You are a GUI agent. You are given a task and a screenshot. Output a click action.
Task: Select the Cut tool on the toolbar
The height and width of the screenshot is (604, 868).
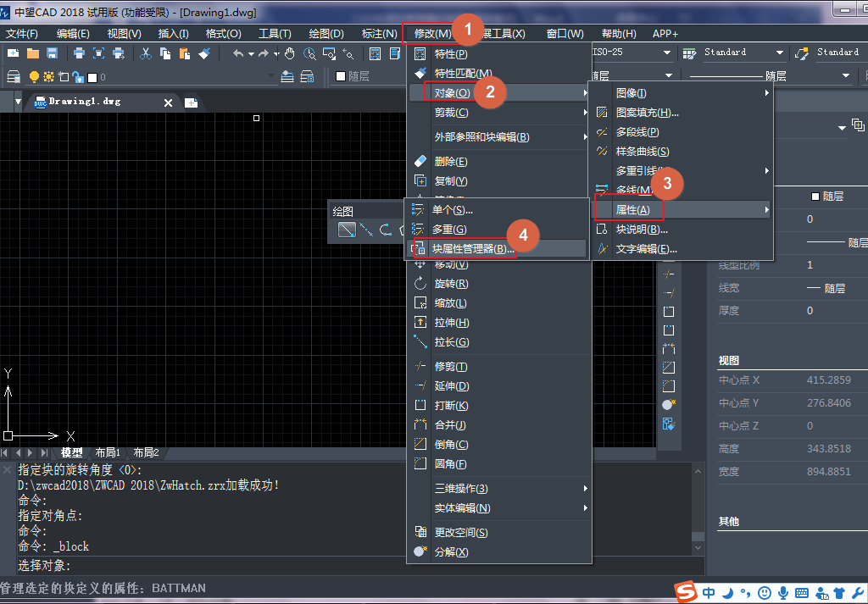pyautogui.click(x=146, y=53)
